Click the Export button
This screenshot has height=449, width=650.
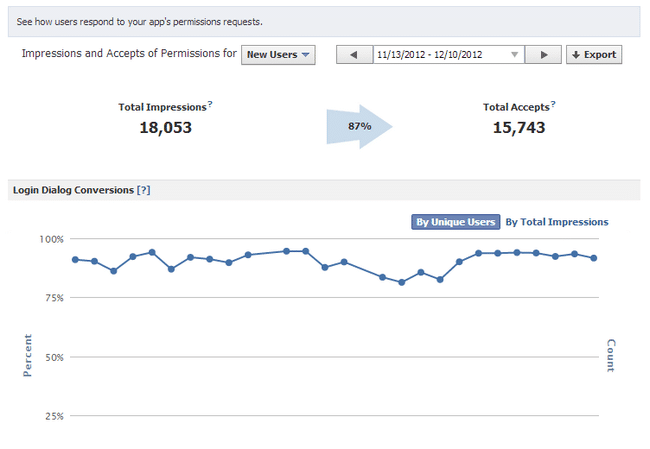click(593, 55)
